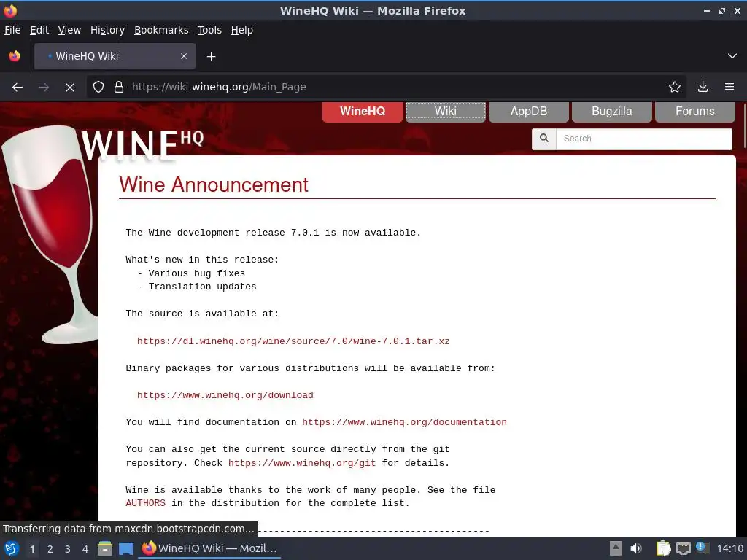
Task: Open the File menu
Action: [x=12, y=30]
